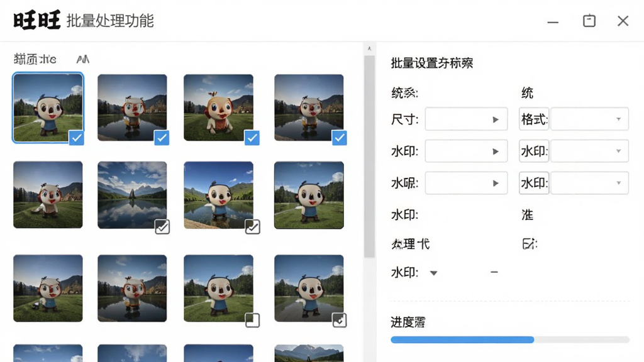
Task: Click the boxed 格式: label
Action: pyautogui.click(x=534, y=119)
